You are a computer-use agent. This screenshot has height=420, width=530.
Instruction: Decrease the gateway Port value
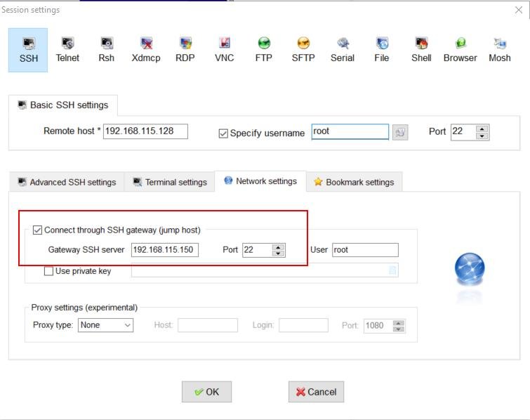point(278,254)
